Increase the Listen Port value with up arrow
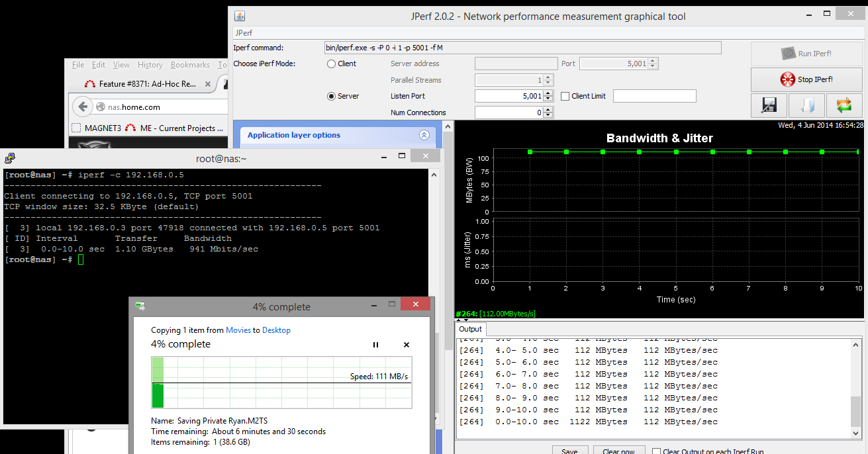Screen dimensions: 868x454 [549, 93]
